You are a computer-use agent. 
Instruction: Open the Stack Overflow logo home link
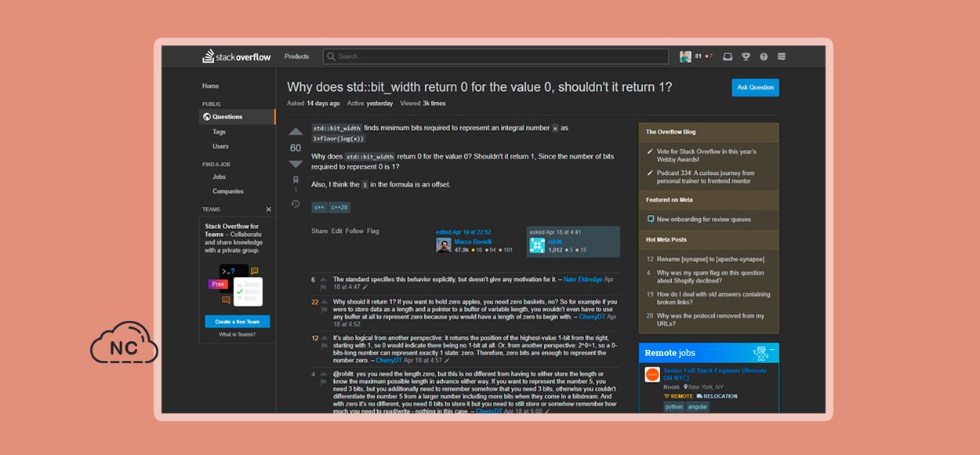coord(235,56)
